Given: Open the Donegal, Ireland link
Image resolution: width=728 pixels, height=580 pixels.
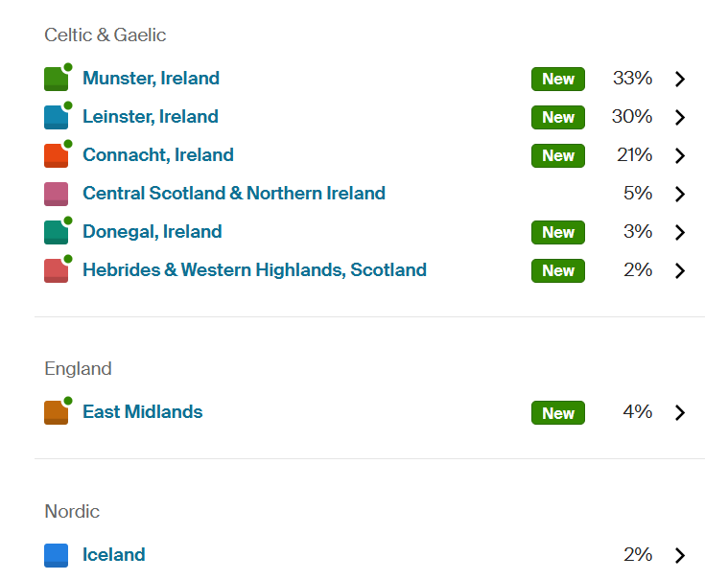Looking at the screenshot, I should pyautogui.click(x=153, y=232).
